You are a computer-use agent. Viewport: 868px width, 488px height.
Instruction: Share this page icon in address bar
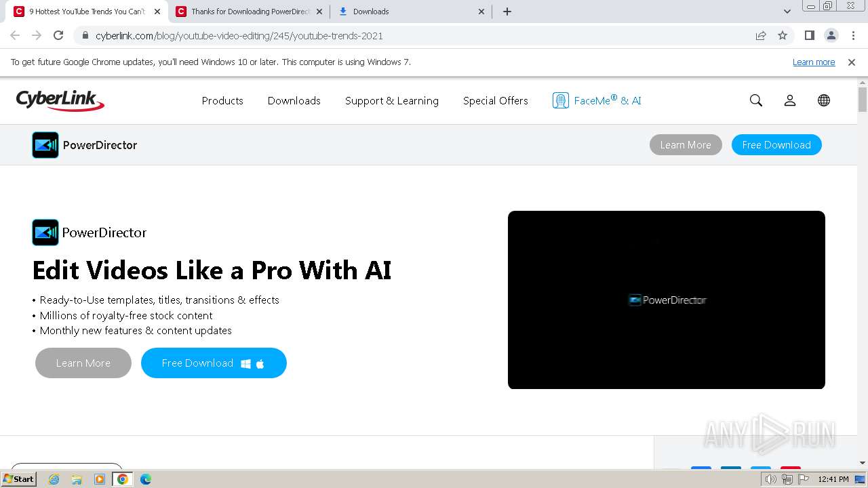(761, 35)
